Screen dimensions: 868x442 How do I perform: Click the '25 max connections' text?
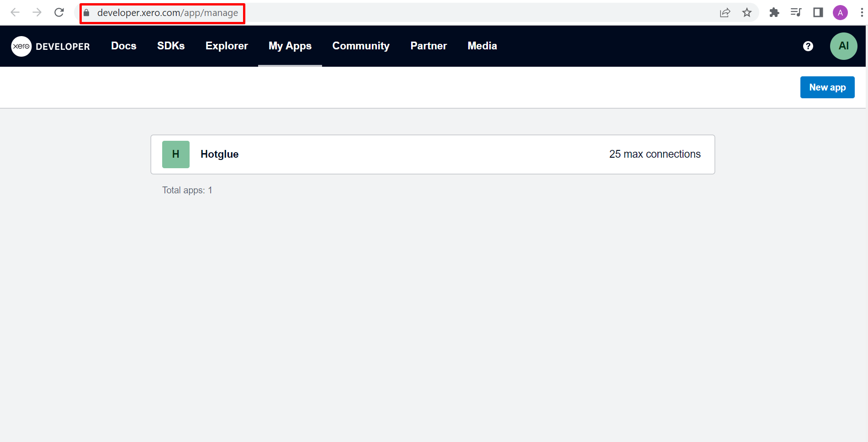point(655,154)
